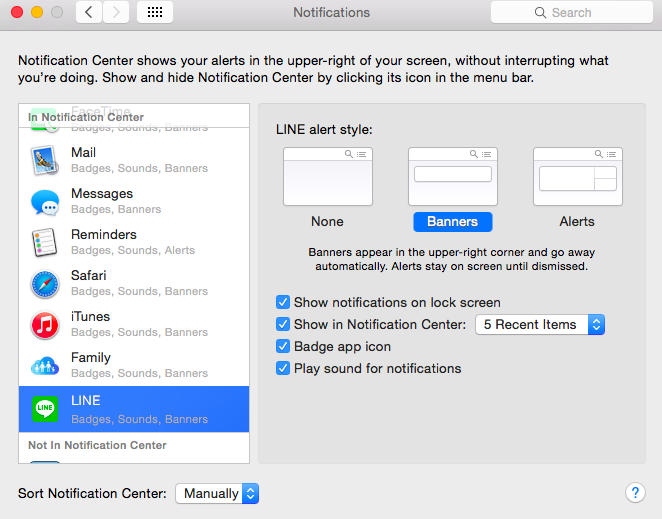Select the Messages row in list
662x519 pixels.
pos(134,201)
